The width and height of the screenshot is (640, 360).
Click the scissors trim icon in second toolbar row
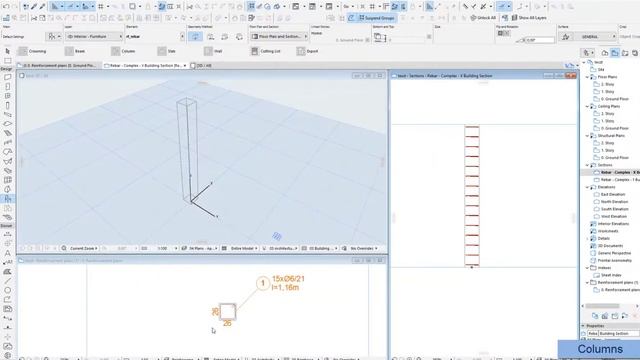click(x=34, y=18)
